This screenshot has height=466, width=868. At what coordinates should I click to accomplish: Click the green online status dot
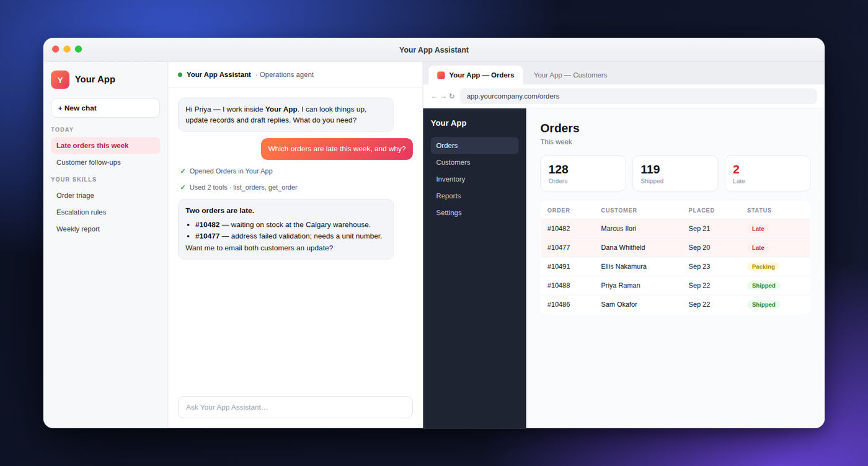pyautogui.click(x=180, y=74)
